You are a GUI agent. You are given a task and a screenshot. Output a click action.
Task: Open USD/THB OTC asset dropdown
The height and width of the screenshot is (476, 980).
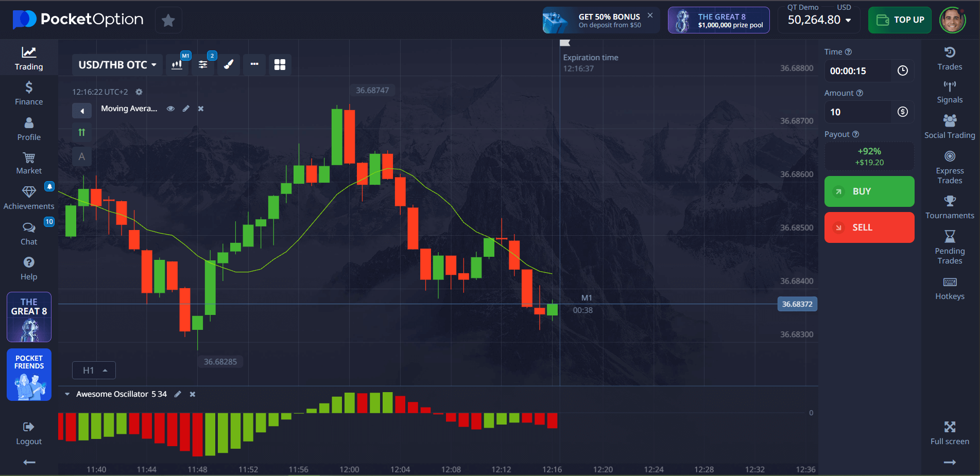[x=117, y=65]
